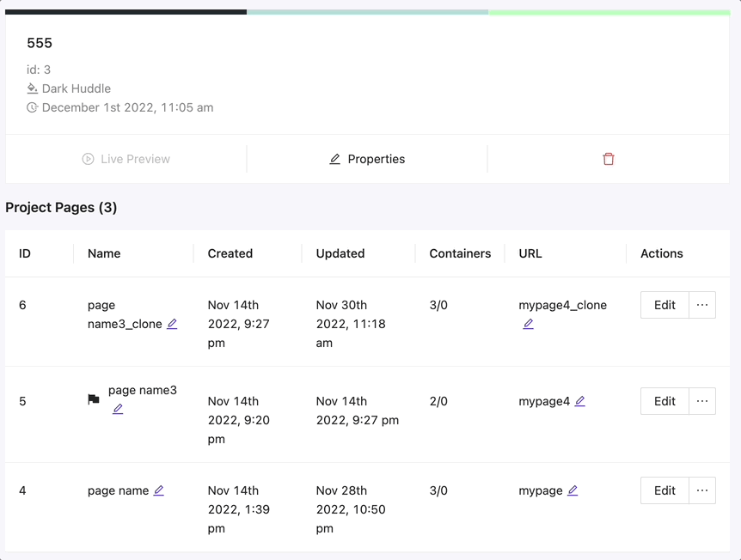
Task: Click the flag icon on page name3
Action: pos(94,399)
